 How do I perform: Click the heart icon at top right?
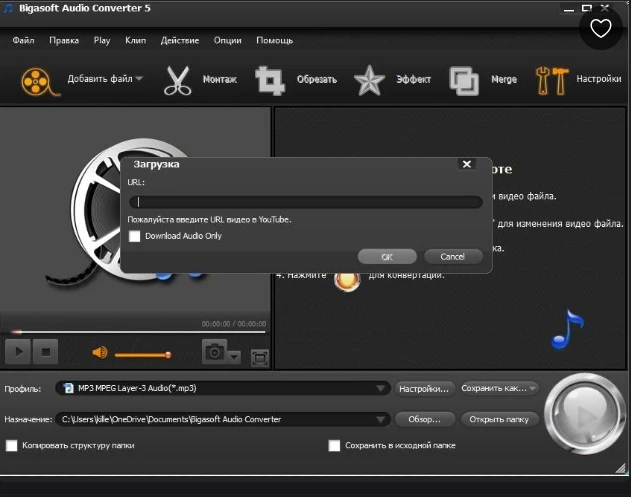(x=600, y=28)
